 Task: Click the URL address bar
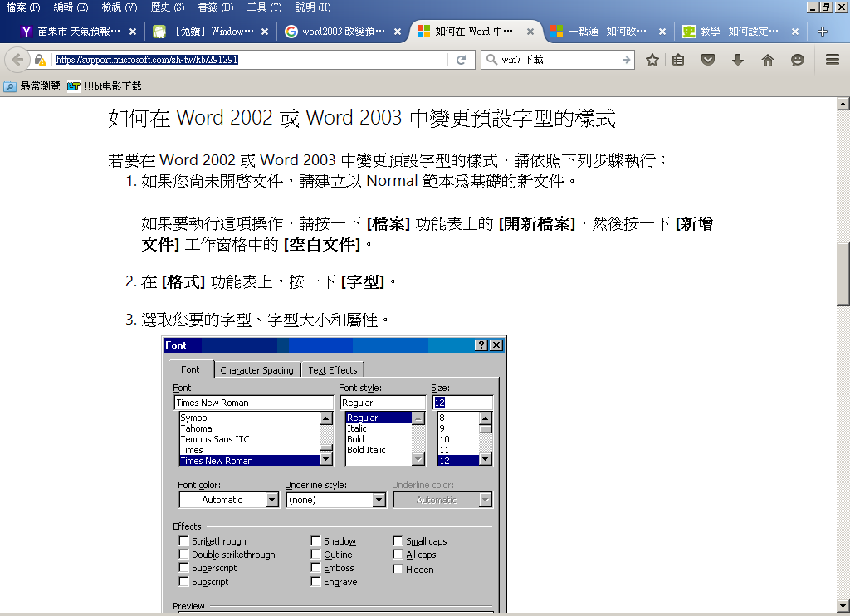pyautogui.click(x=249, y=60)
